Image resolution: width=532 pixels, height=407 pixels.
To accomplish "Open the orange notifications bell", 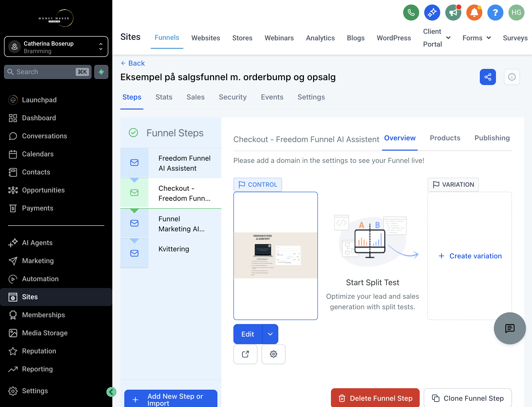I will click(x=474, y=13).
